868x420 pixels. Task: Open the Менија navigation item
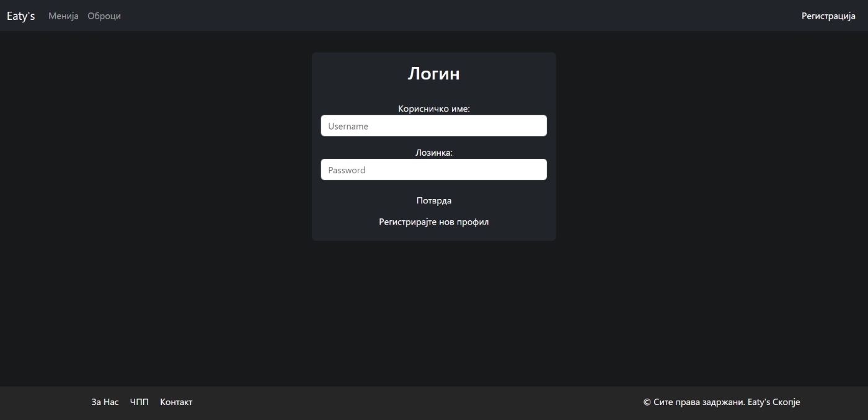tap(63, 16)
